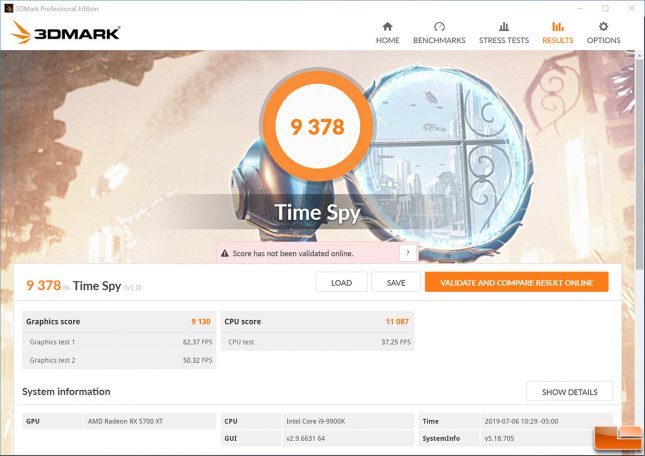Open Options via the gear icon
The width and height of the screenshot is (645, 456).
coord(603,27)
